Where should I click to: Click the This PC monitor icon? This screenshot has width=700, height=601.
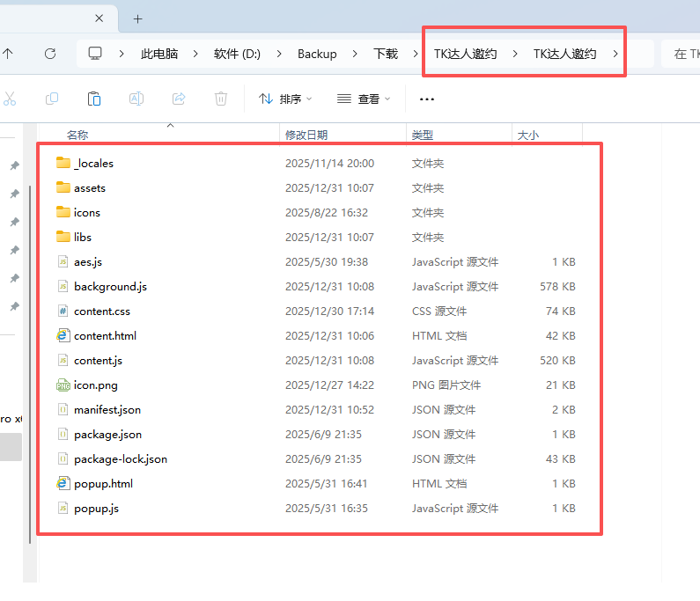[95, 54]
